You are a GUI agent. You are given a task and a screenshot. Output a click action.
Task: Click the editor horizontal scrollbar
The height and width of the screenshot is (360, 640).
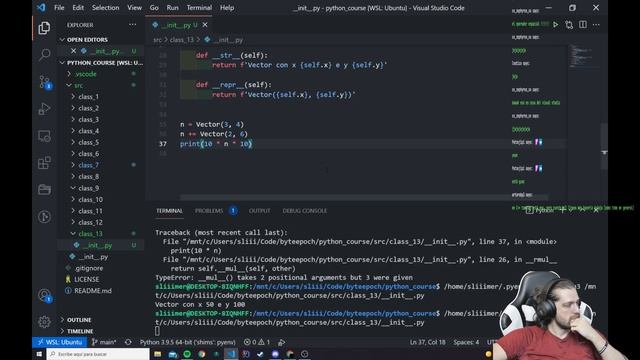click(363, 198)
